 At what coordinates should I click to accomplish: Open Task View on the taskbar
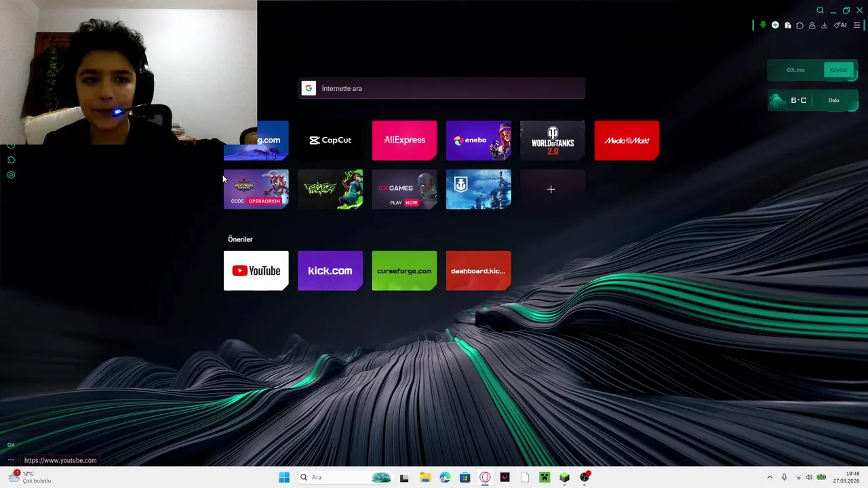pyautogui.click(x=404, y=477)
